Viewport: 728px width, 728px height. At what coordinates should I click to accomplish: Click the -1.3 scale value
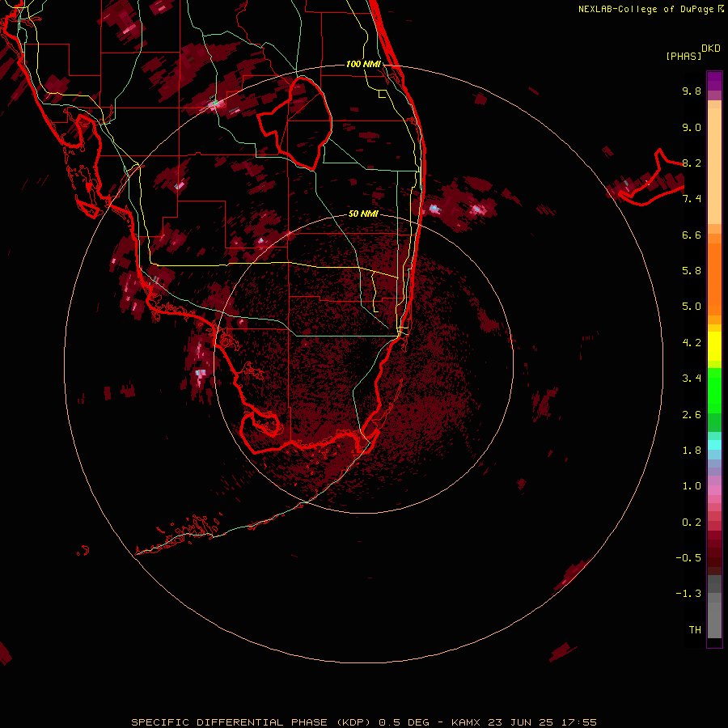tap(688, 594)
